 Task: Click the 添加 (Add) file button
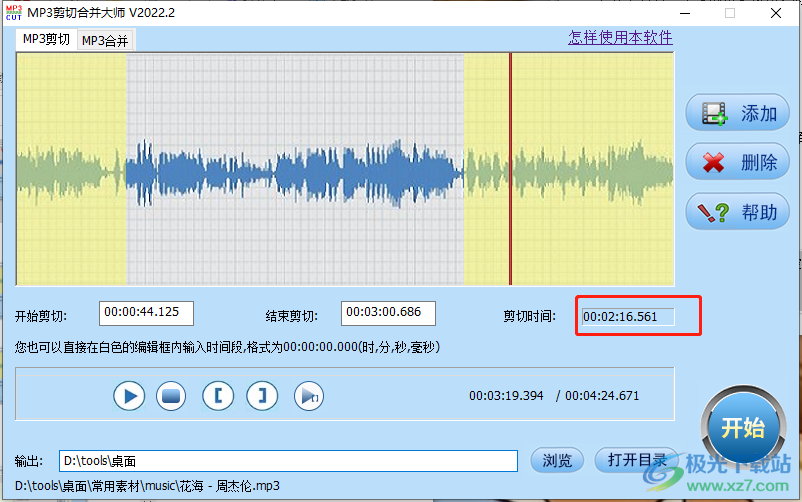[x=737, y=113]
